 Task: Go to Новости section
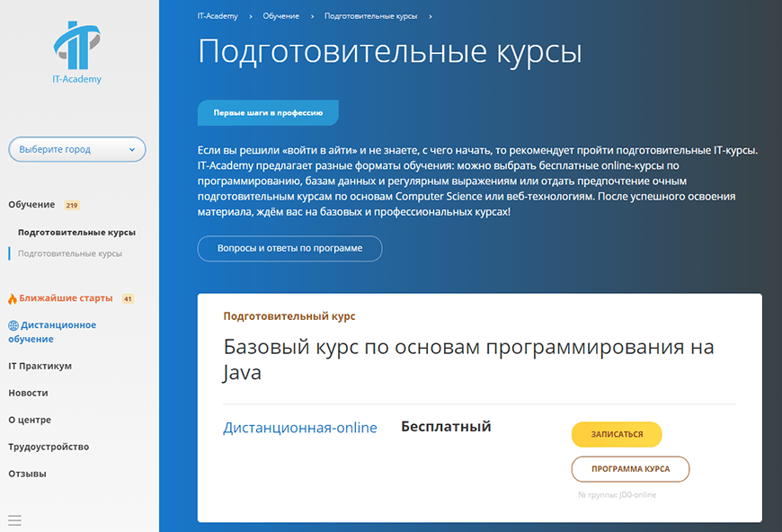[x=28, y=393]
